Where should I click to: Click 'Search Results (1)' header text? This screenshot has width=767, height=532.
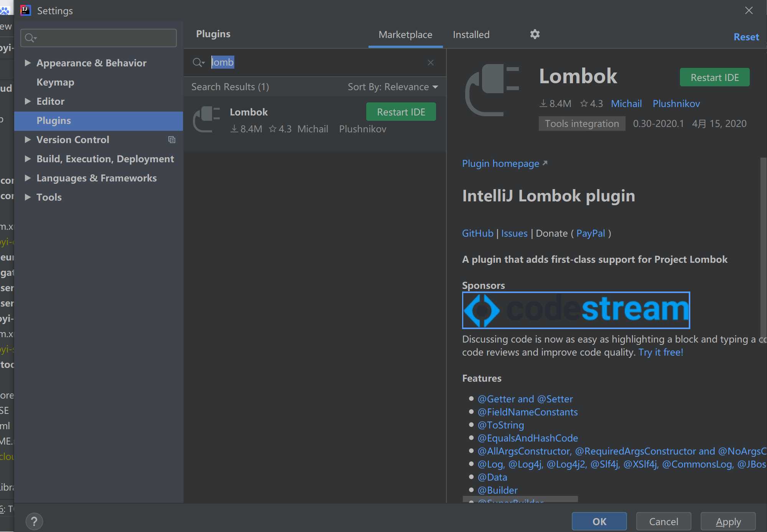point(230,87)
